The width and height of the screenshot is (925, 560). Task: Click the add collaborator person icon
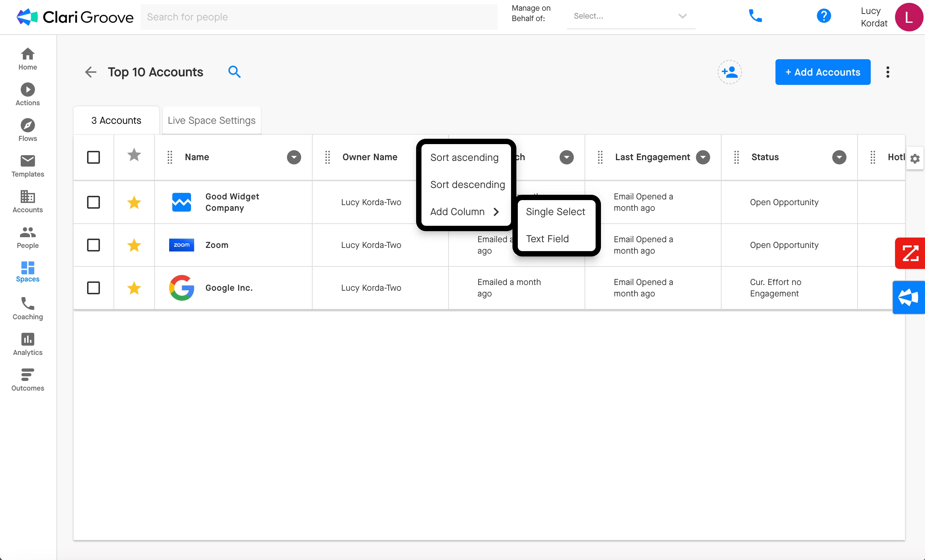(729, 72)
